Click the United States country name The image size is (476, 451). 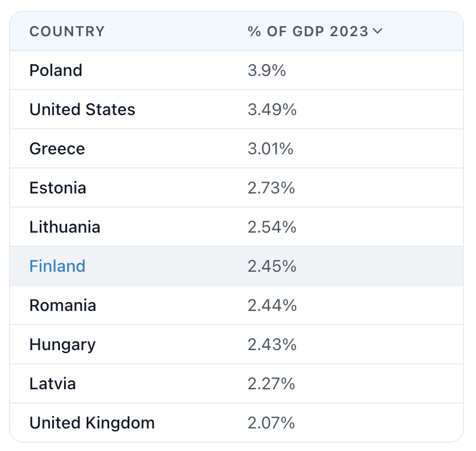[82, 109]
